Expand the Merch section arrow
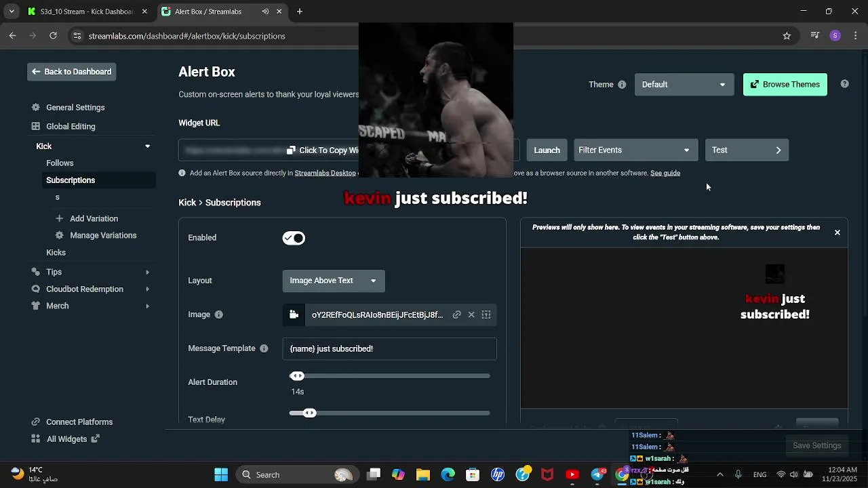 coord(147,306)
